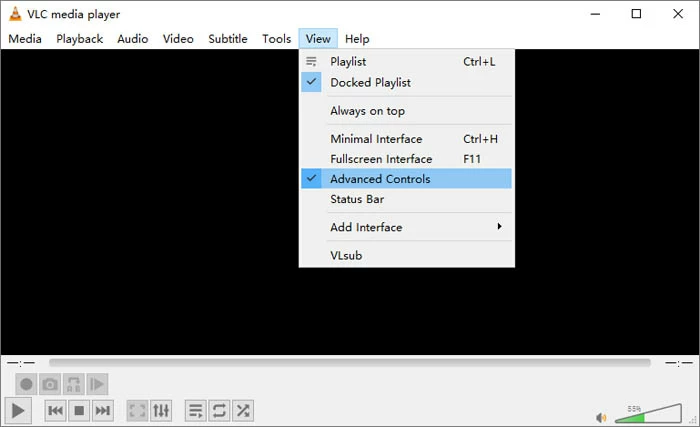Toggle loop repeat mode

tap(219, 410)
